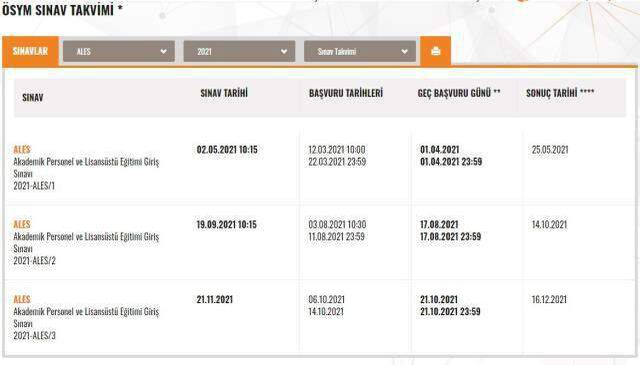640x365 pixels.
Task: Open the ALES link in the 2021-ALES/2 row
Action: pos(22,225)
